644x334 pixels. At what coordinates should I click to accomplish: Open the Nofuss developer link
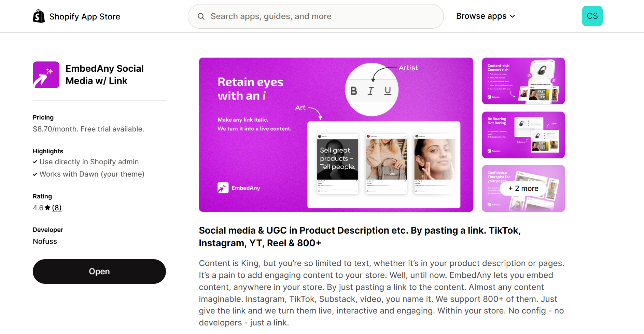coord(45,241)
